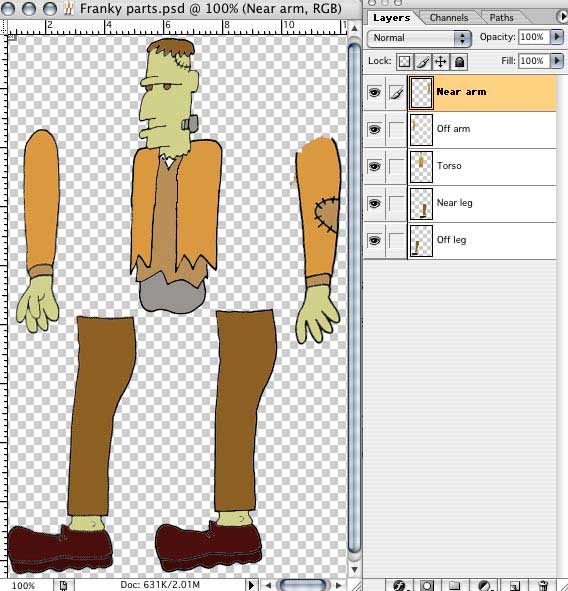Select the layer named Off leg
This screenshot has height=591, width=568.
[451, 240]
